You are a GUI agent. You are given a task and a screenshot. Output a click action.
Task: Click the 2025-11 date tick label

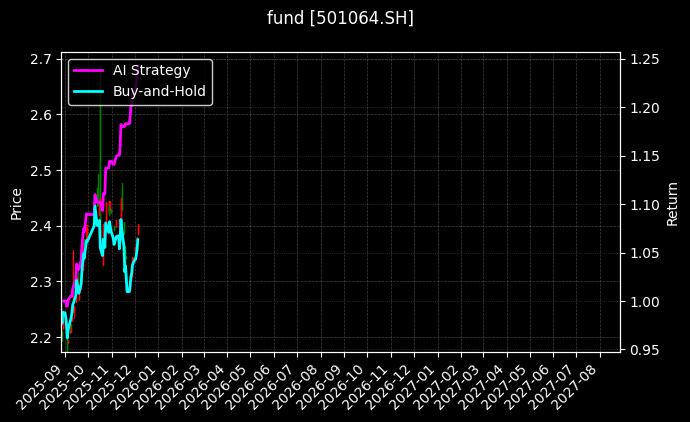coord(88,386)
